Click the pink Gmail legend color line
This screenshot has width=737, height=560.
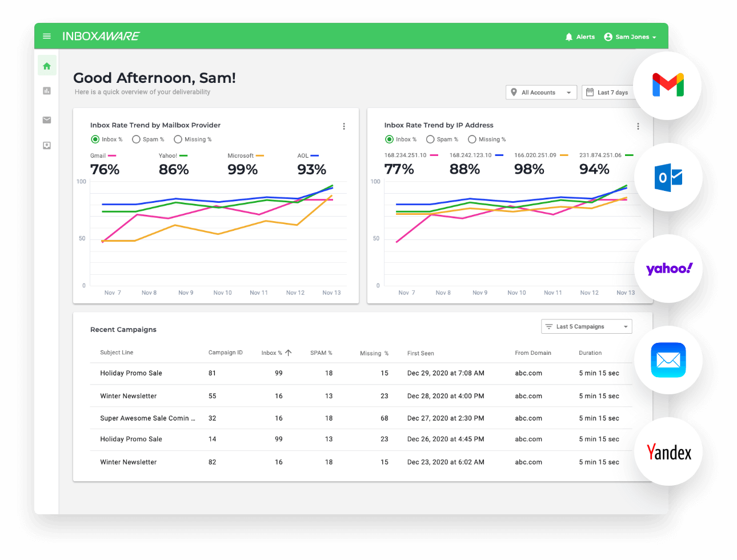pos(113,156)
